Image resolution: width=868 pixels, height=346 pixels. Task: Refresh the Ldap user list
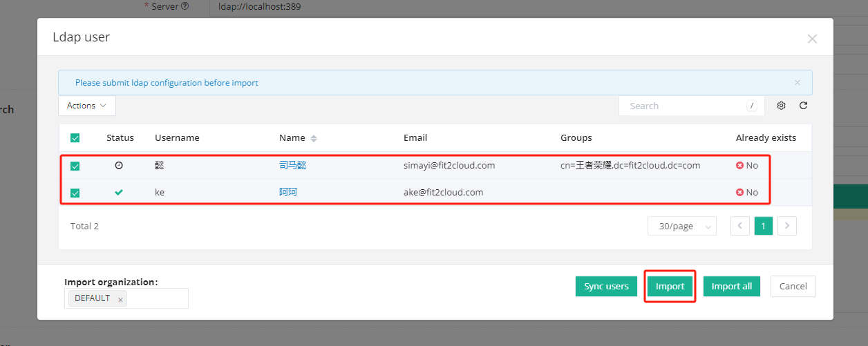pyautogui.click(x=803, y=106)
